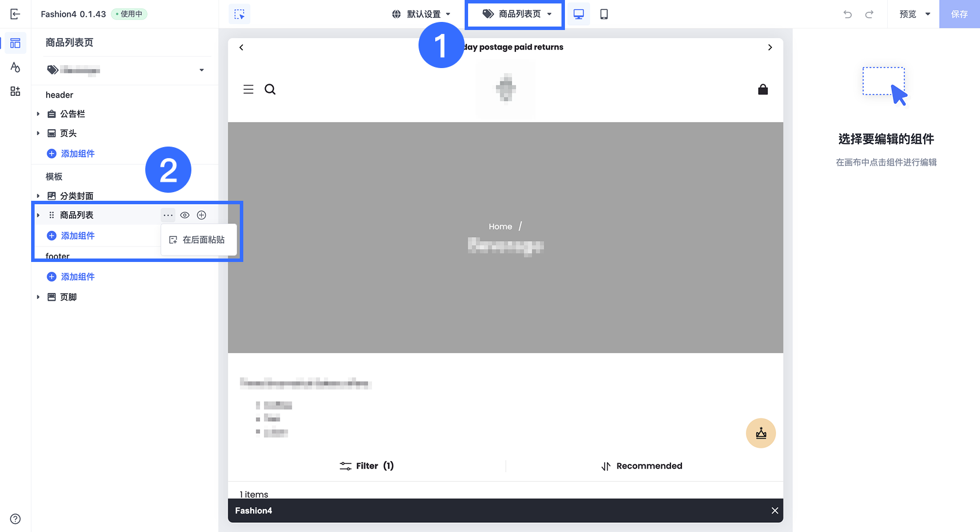This screenshot has width=980, height=532.
Task: Toggle visibility of 商品列表 section
Action: (x=184, y=215)
